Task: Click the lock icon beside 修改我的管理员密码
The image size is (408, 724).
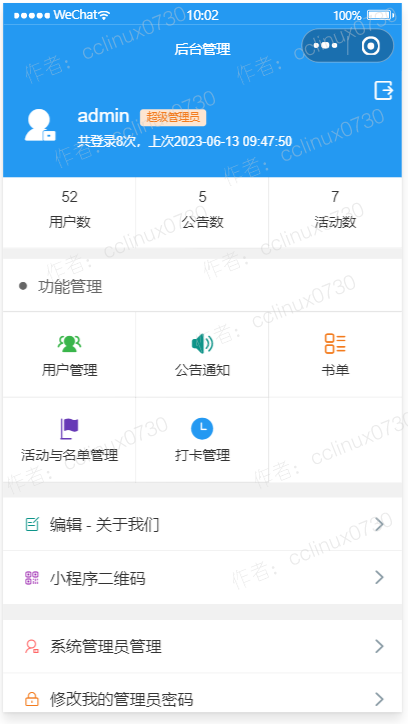Action: [x=32, y=699]
